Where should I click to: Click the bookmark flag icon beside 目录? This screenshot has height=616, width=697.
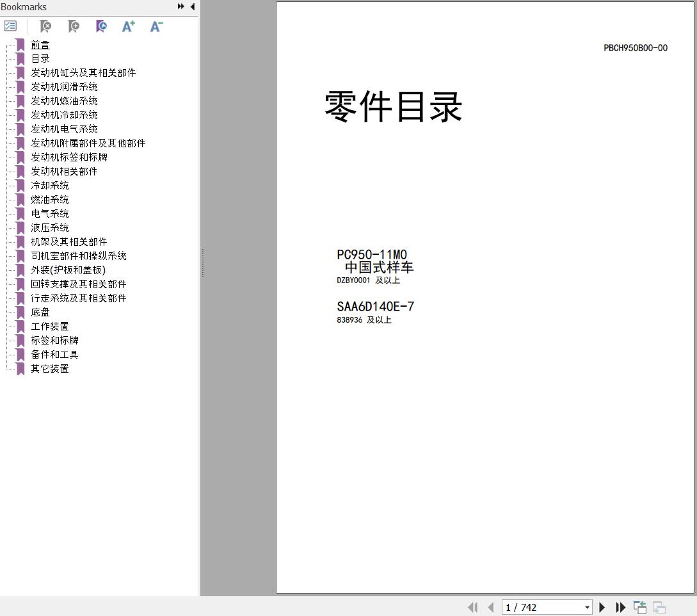(20, 59)
